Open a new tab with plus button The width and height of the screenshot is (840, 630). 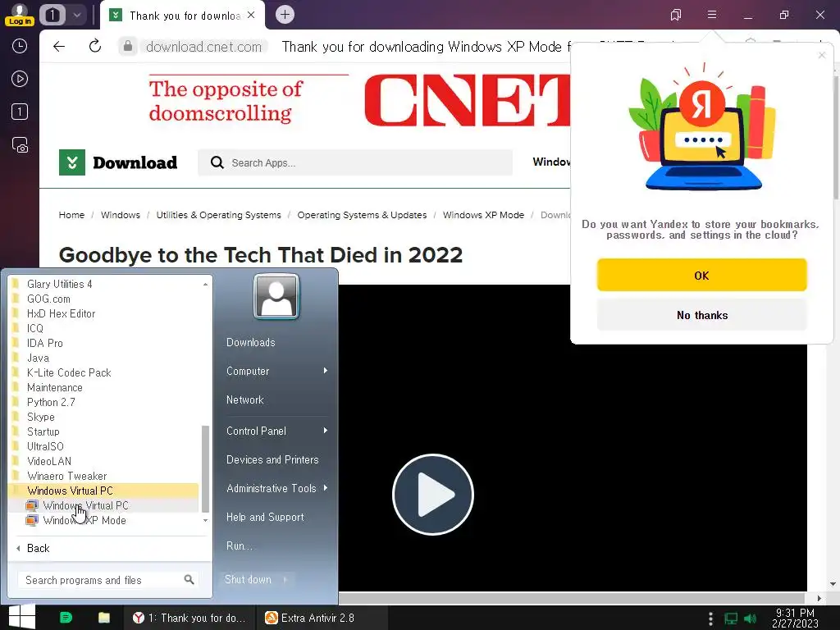point(285,15)
